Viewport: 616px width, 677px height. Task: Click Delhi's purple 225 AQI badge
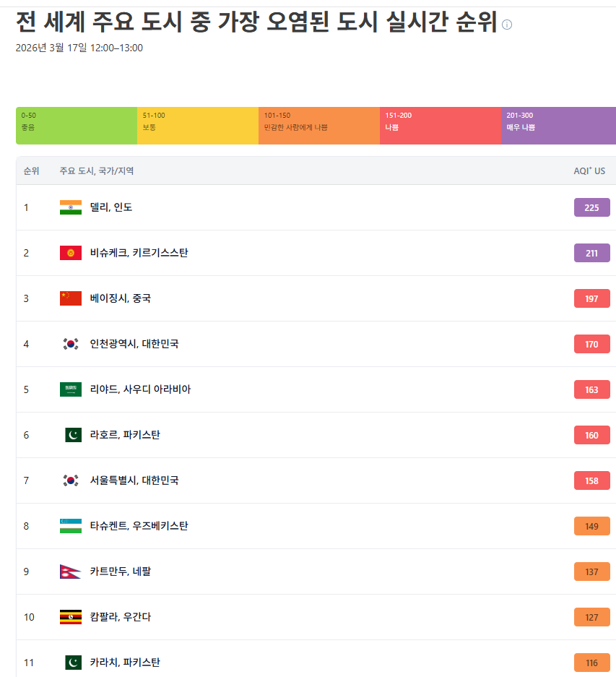591,207
